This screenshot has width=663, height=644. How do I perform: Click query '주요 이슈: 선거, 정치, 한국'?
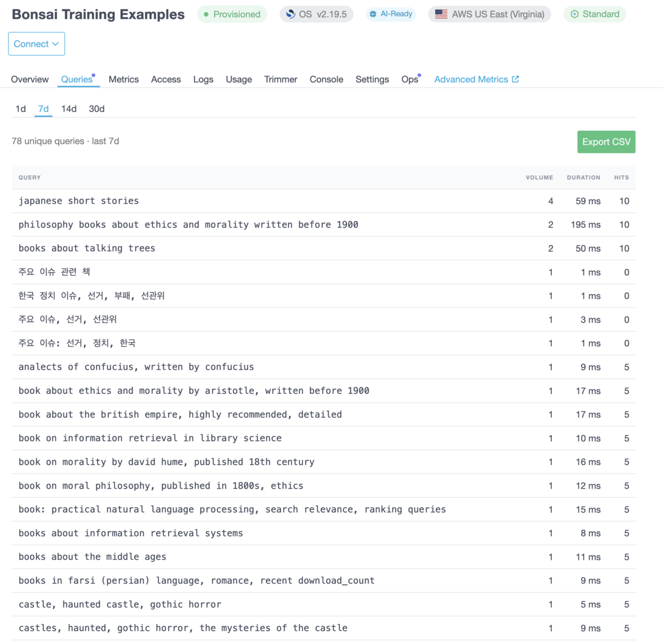tap(77, 343)
